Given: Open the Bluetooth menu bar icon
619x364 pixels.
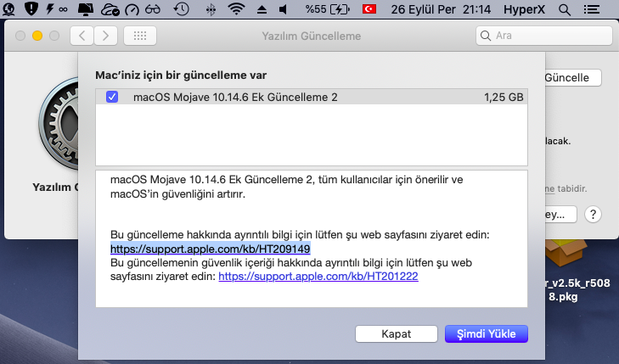Looking at the screenshot, I should 210,10.
